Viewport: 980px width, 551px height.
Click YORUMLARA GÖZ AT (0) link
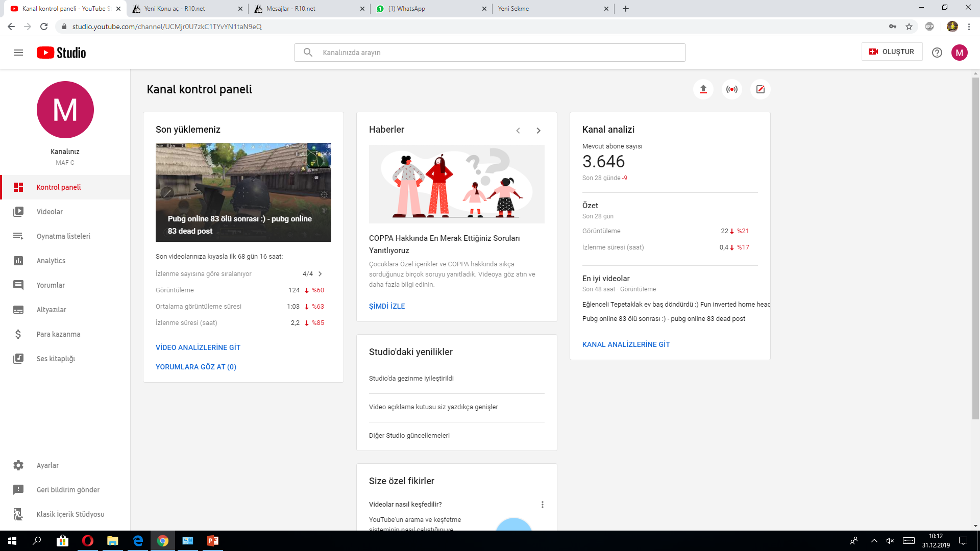(x=196, y=367)
